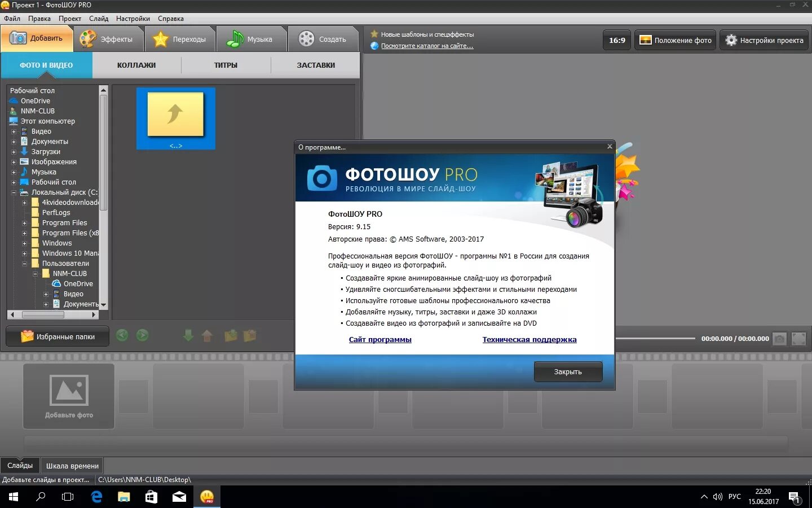The height and width of the screenshot is (508, 812).
Task: Expand the 4kvideodownloader folder node
Action: 24,203
